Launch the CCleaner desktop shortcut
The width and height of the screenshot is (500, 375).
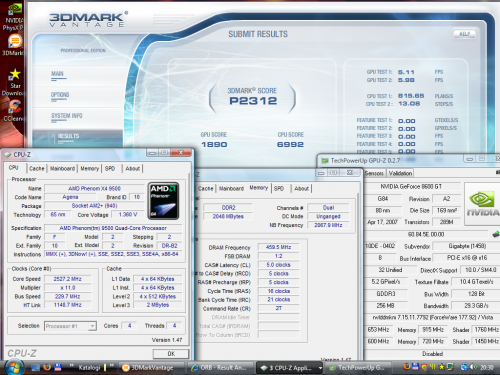[14, 111]
